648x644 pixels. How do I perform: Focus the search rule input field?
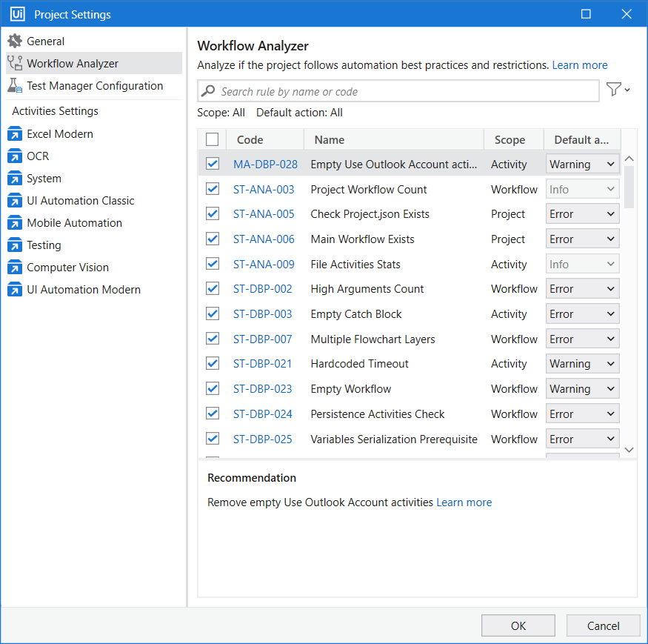[x=407, y=92]
